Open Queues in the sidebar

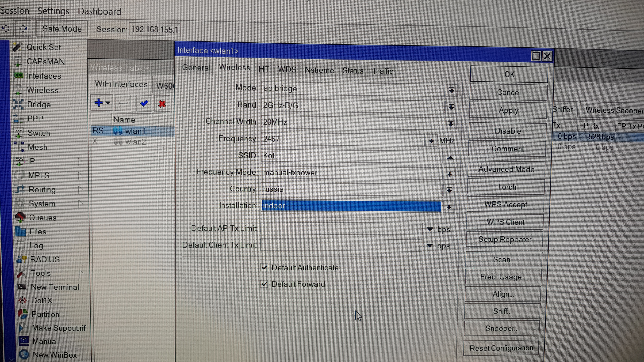pyautogui.click(x=43, y=218)
